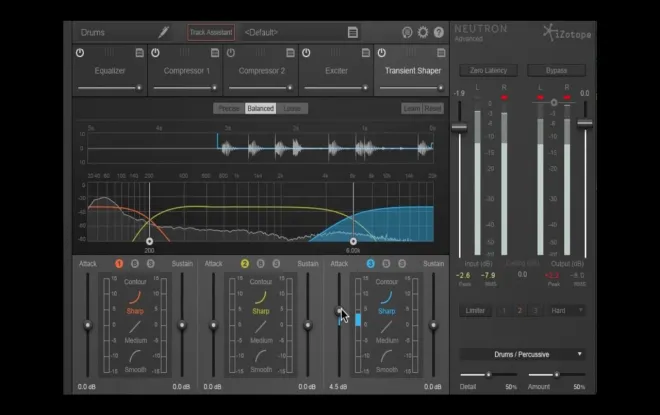The height and width of the screenshot is (415, 660).
Task: Select limiter option 2
Action: click(x=519, y=311)
